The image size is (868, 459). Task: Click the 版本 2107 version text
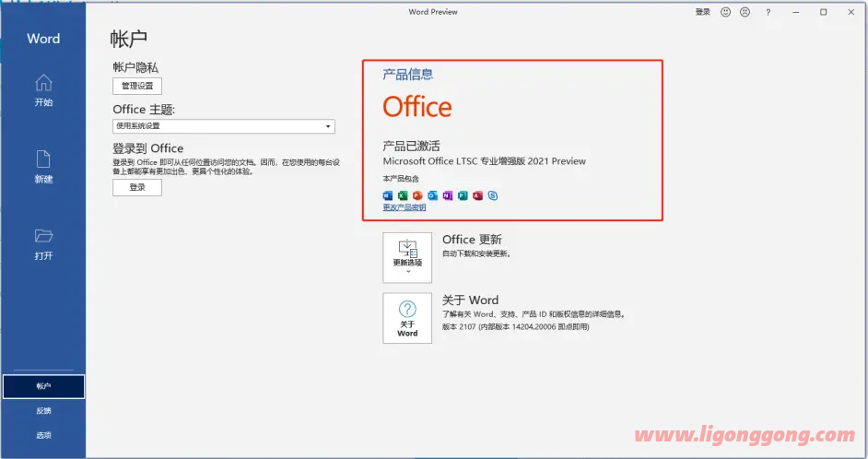coord(515,327)
